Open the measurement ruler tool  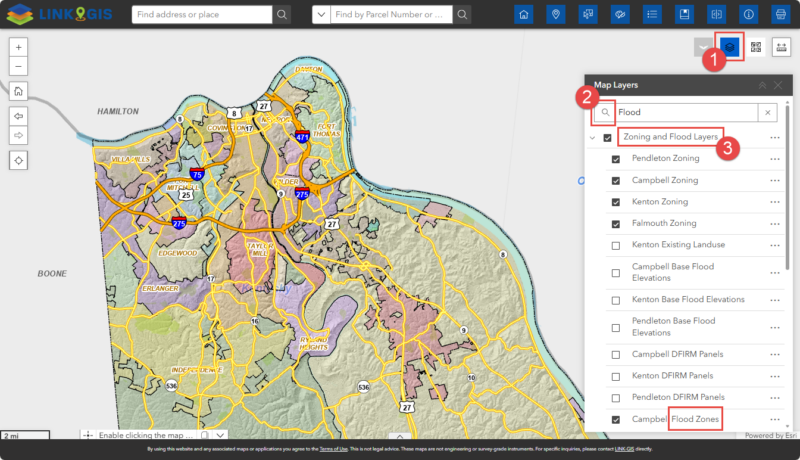(x=782, y=47)
